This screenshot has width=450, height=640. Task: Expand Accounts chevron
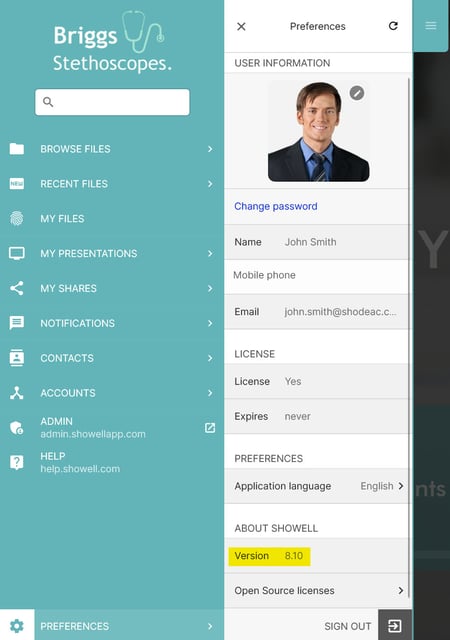pos(210,393)
